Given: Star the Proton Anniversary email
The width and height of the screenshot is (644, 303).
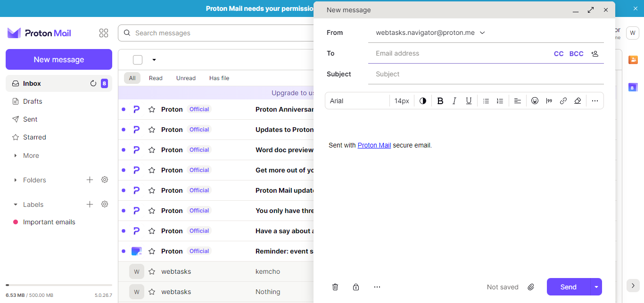Looking at the screenshot, I should tap(152, 109).
